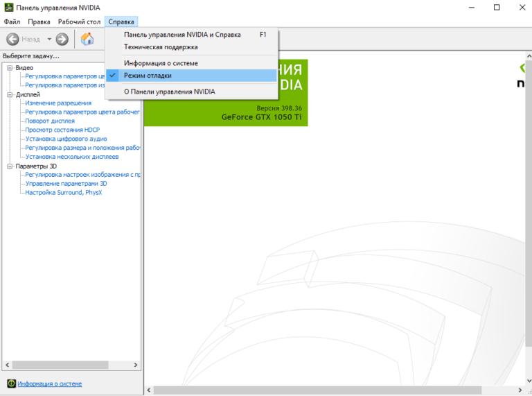
Task: Click right arrow of task pane scrollbar
Action: pos(136,365)
